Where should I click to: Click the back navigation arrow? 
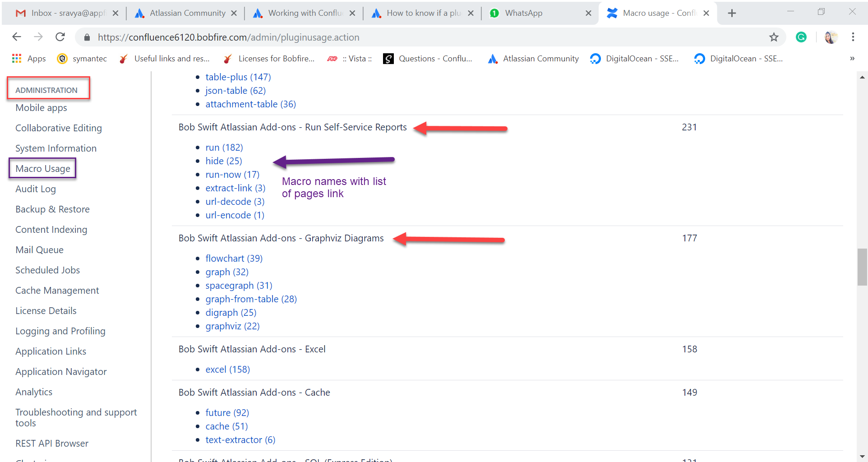(17, 37)
